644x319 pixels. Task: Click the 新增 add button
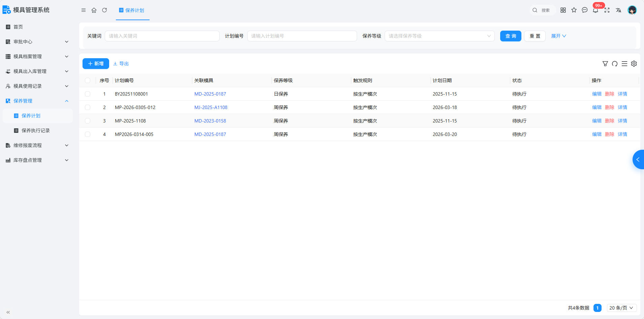pos(96,64)
